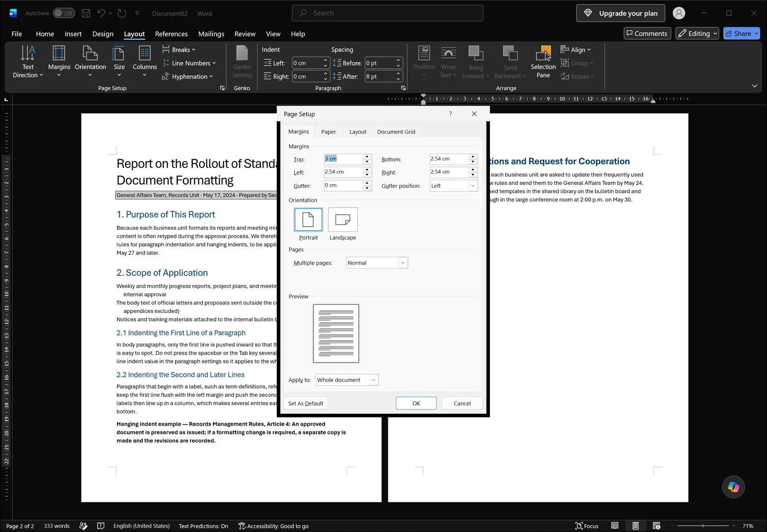Image resolution: width=767 pixels, height=532 pixels.
Task: Open the Columns ribbon menu
Action: tap(144, 61)
